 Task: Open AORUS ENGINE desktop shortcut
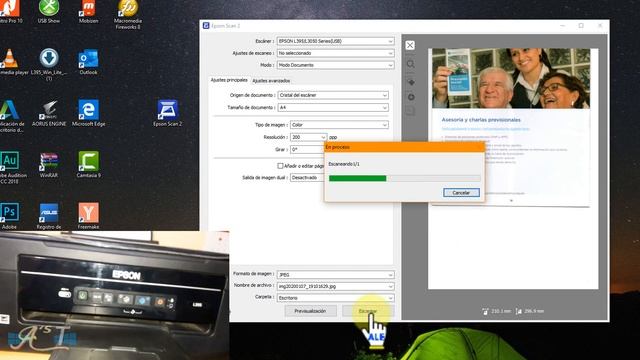click(x=49, y=113)
